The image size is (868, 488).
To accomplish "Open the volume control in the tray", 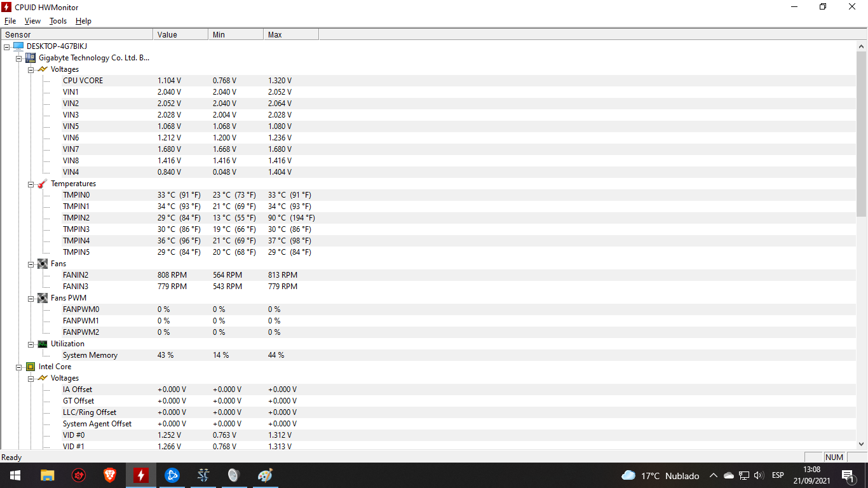I will pyautogui.click(x=759, y=475).
